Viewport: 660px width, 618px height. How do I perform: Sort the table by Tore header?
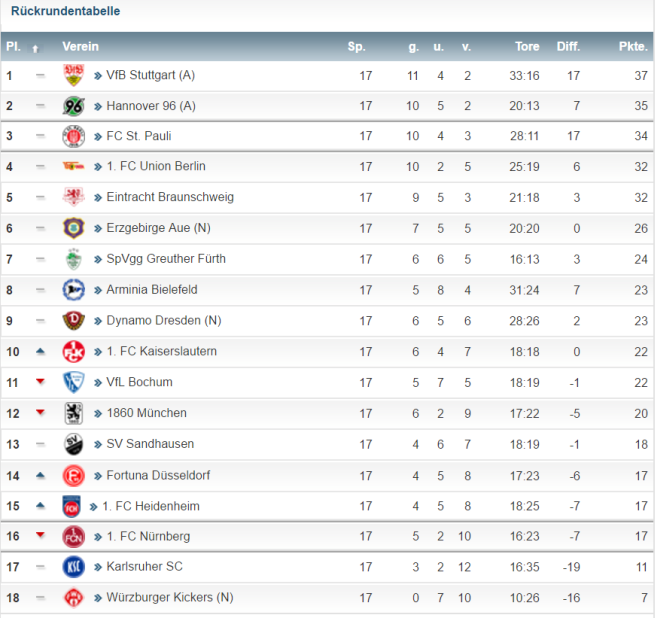point(527,46)
